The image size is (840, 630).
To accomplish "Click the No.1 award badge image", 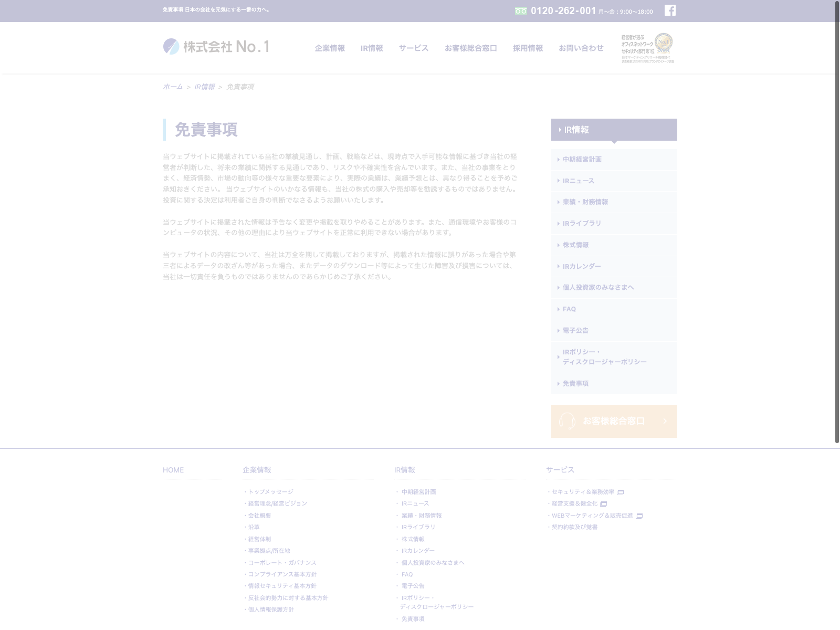I will coord(648,48).
